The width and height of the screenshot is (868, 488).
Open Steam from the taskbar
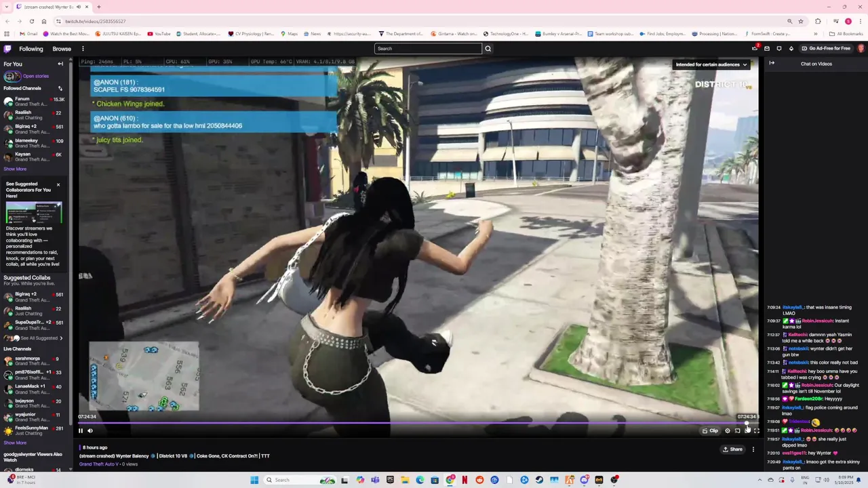tap(539, 480)
